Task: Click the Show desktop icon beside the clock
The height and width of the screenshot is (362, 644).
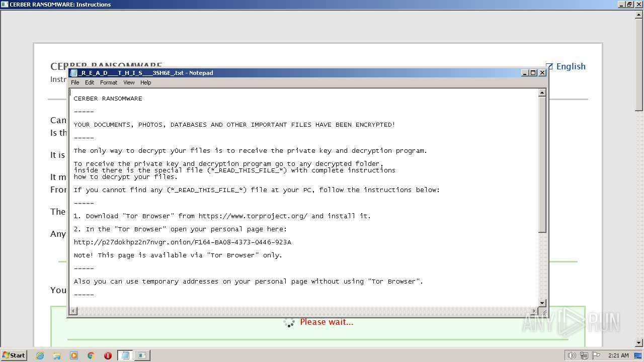Action: tap(638, 355)
